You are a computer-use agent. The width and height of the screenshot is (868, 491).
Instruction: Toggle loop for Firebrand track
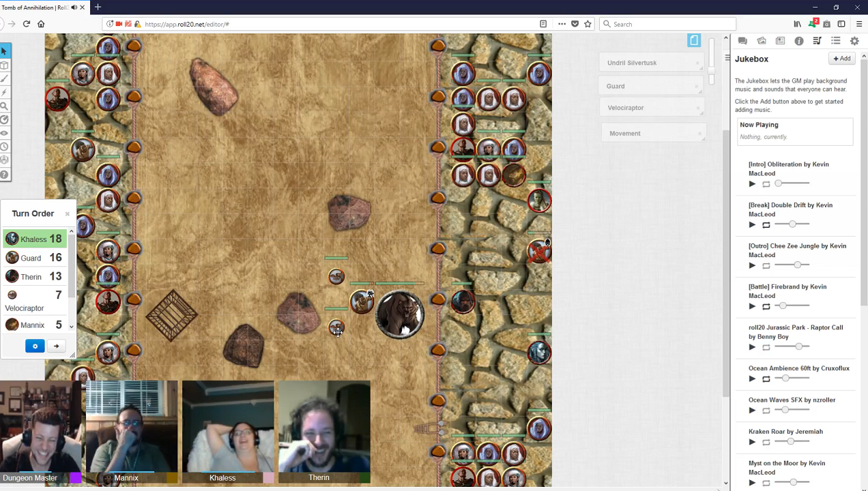coord(766,306)
